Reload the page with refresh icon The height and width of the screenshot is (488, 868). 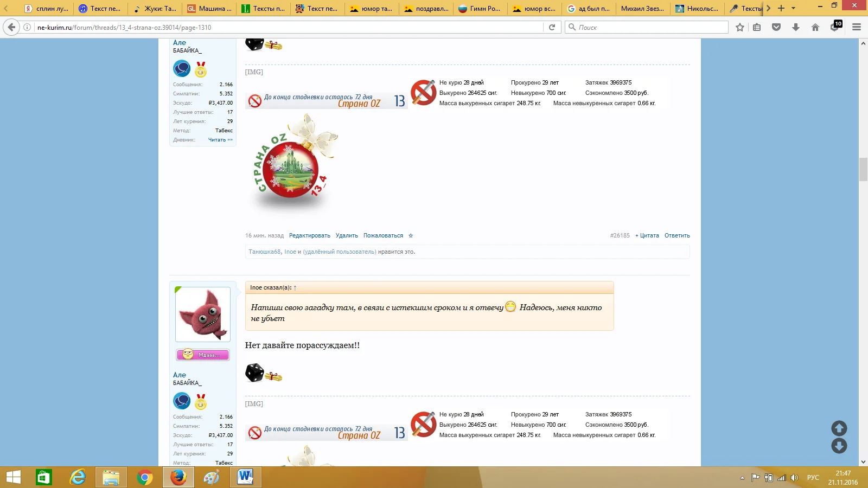click(552, 27)
